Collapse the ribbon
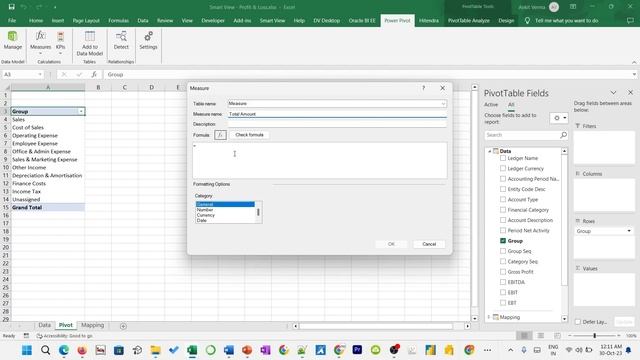This screenshot has height=360, width=640. point(634,62)
